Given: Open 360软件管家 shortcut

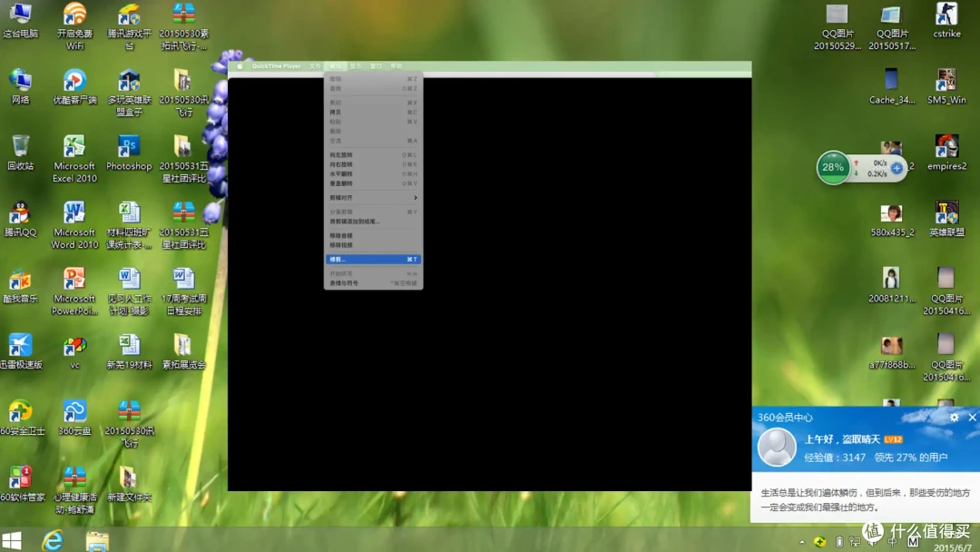Looking at the screenshot, I should pos(22,485).
